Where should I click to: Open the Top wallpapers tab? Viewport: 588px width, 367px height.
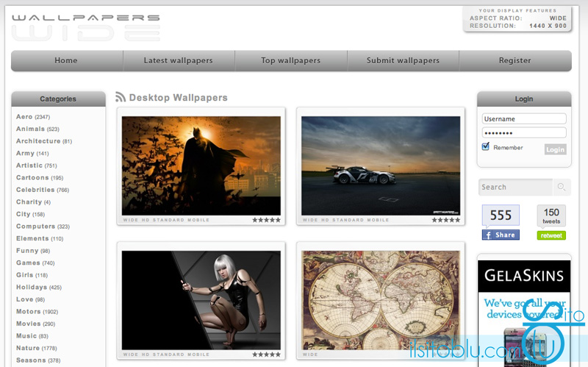[x=290, y=60]
